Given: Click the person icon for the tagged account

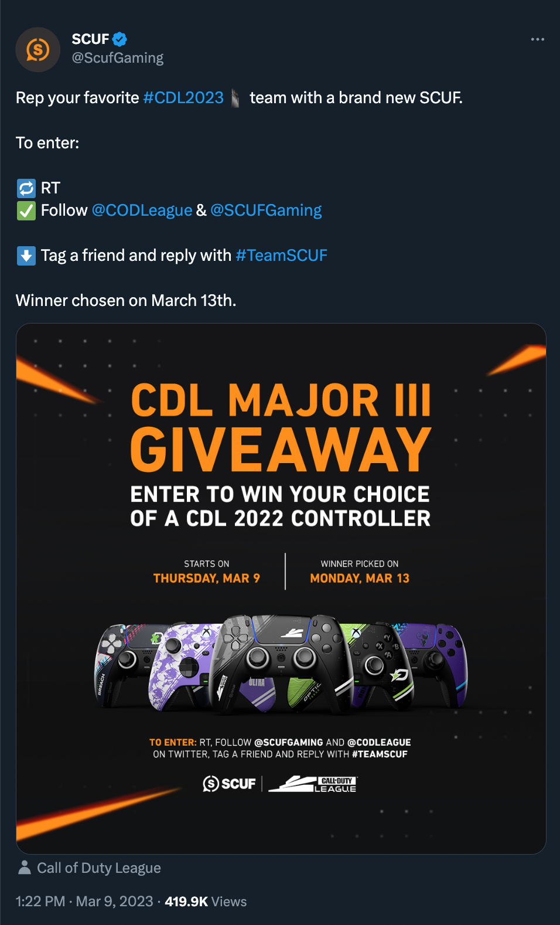Looking at the screenshot, I should 24,868.
